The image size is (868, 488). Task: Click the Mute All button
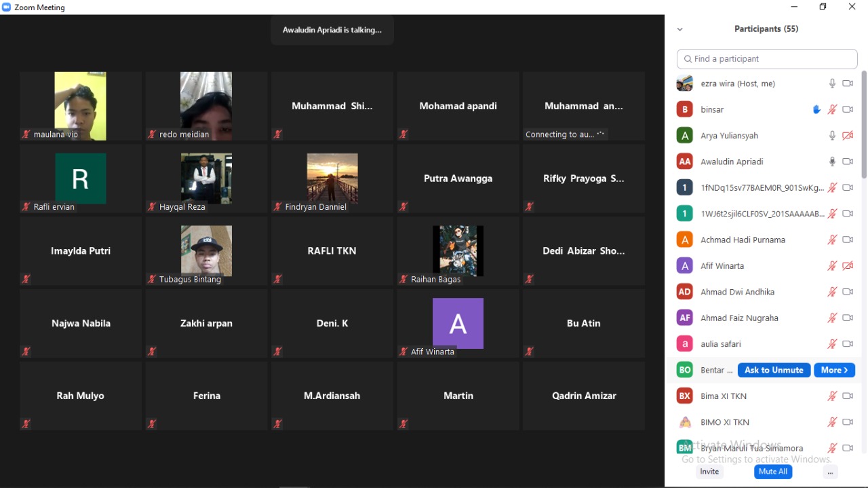773,472
